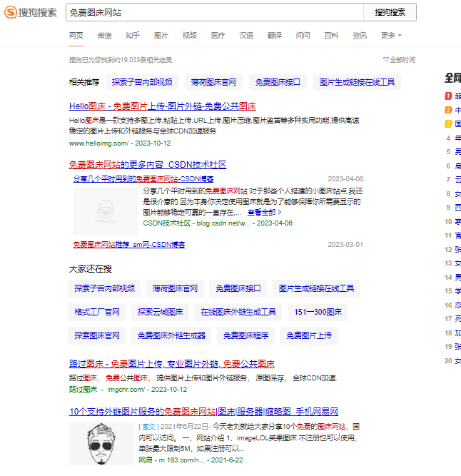Switch to the 医疗 tab
Viewport: 461px width, 476px height.
[x=218, y=36]
